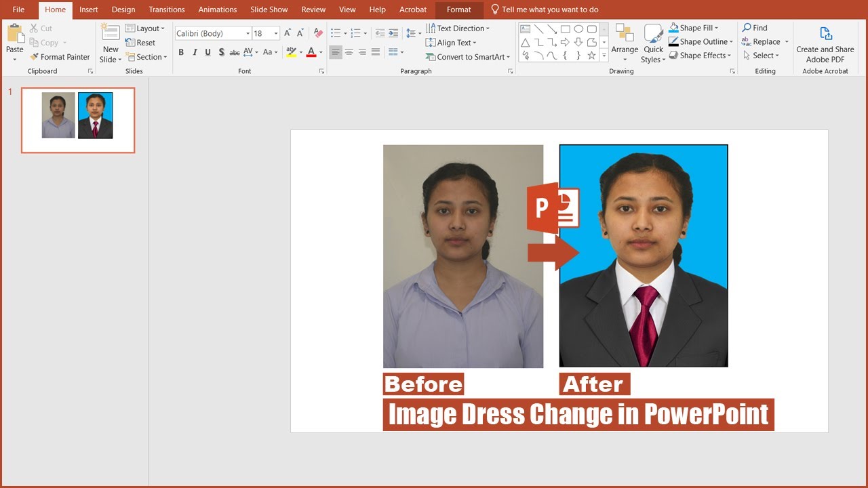Toggle Align Right paragraph
Image resolution: width=868 pixels, height=488 pixels.
pos(362,52)
